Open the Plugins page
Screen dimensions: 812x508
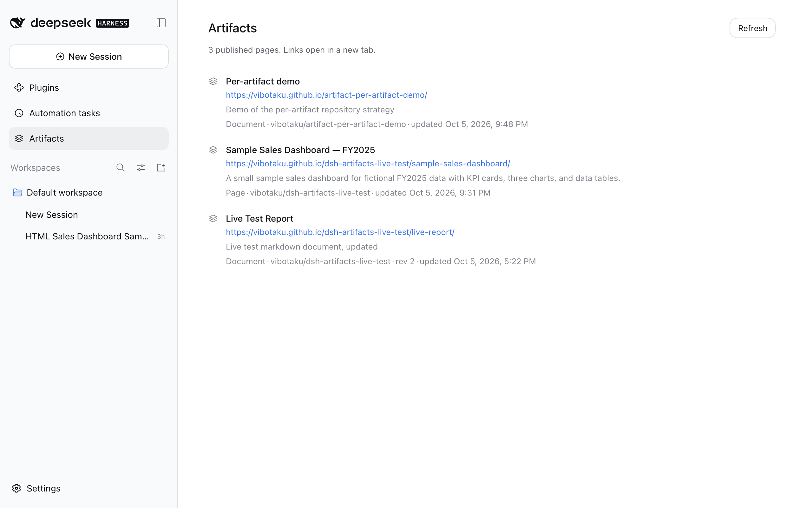coord(88,88)
